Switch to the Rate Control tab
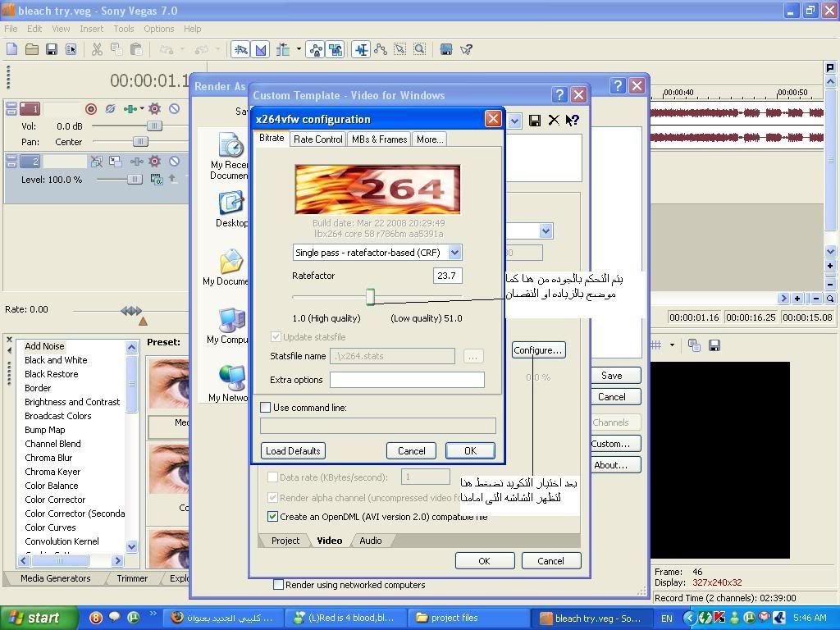The image size is (840, 630). (317, 139)
